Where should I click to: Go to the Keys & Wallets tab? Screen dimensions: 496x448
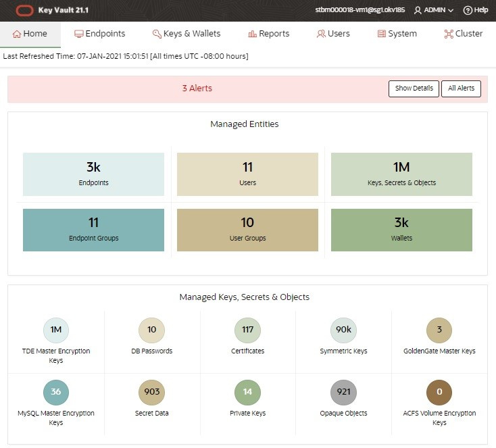click(187, 34)
